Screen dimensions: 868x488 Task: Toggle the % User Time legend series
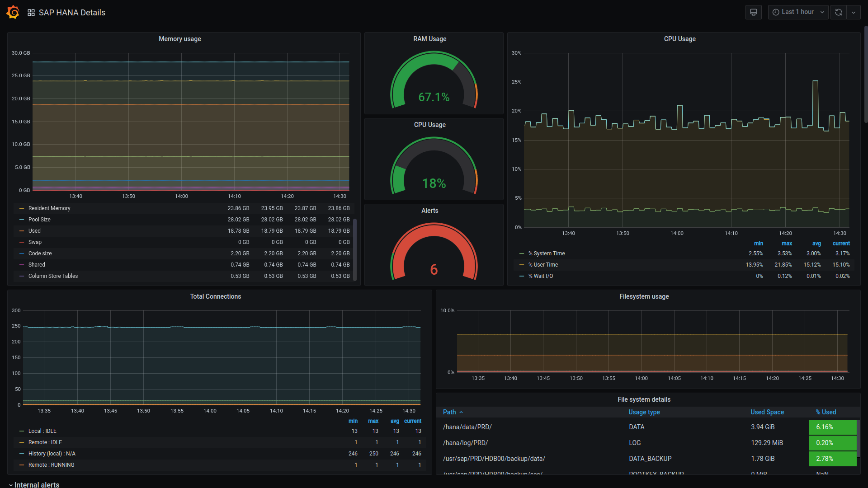coord(546,265)
